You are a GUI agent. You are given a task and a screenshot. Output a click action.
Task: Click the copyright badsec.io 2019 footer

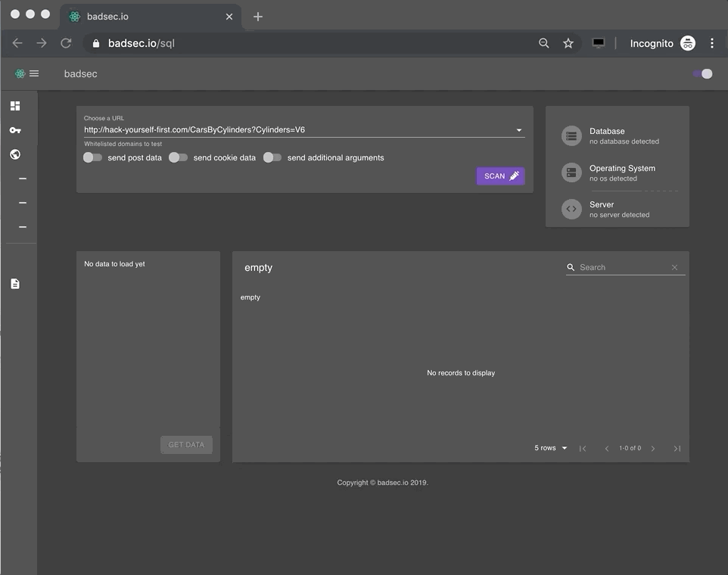point(383,483)
